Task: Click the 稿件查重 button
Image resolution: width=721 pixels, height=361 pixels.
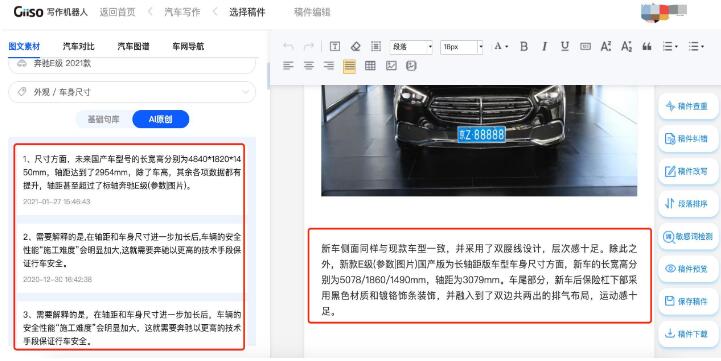Action: click(x=688, y=106)
